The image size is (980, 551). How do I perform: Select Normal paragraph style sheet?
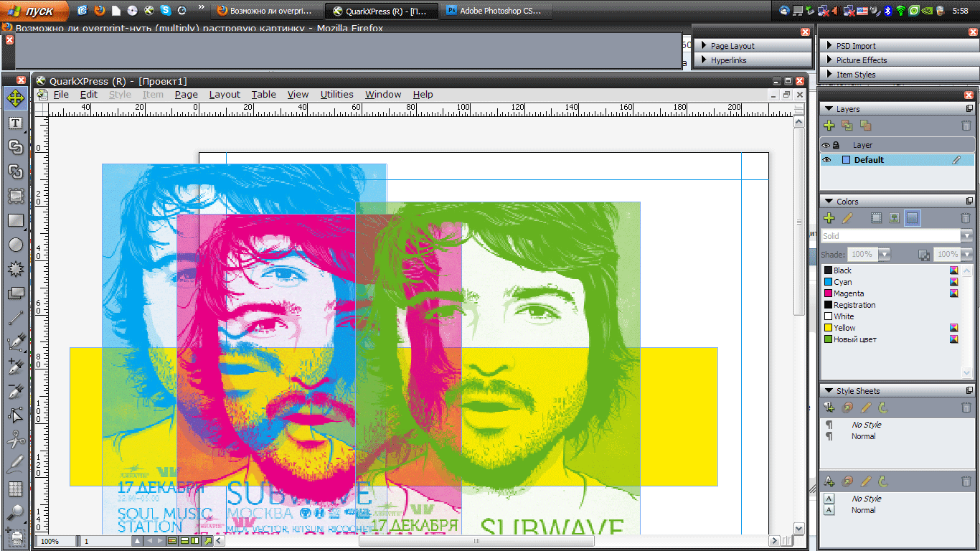(x=863, y=436)
